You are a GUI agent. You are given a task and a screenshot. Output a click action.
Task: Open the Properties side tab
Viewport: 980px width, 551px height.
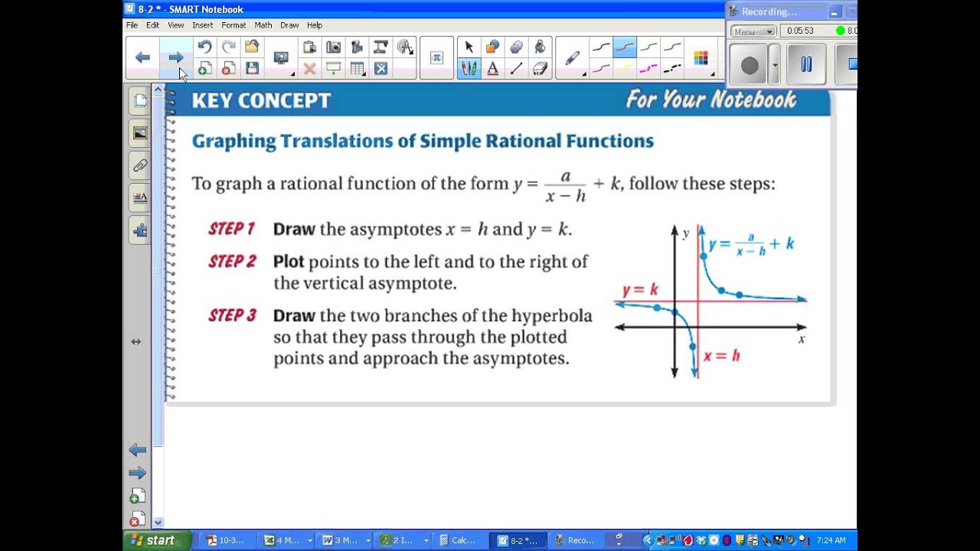[140, 197]
